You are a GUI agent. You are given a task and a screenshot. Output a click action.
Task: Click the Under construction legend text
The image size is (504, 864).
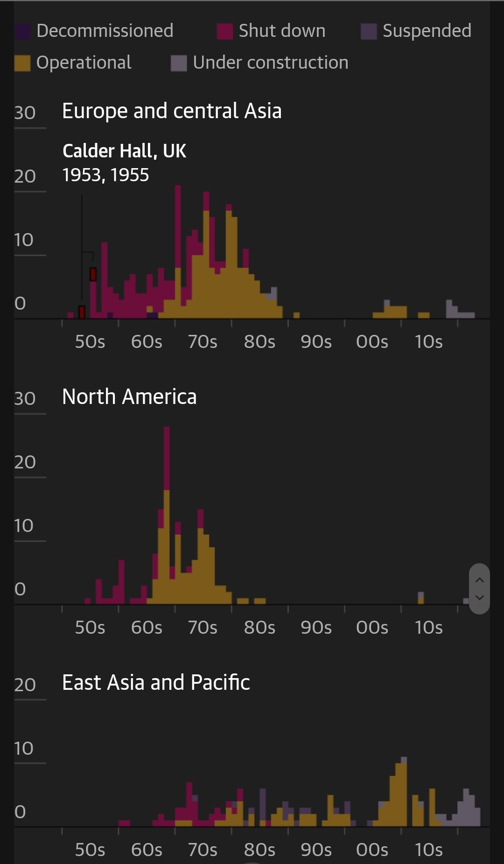(271, 63)
